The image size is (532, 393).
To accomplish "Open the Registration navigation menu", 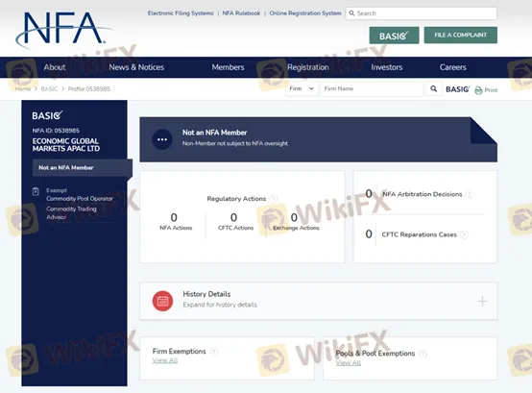I will click(308, 67).
